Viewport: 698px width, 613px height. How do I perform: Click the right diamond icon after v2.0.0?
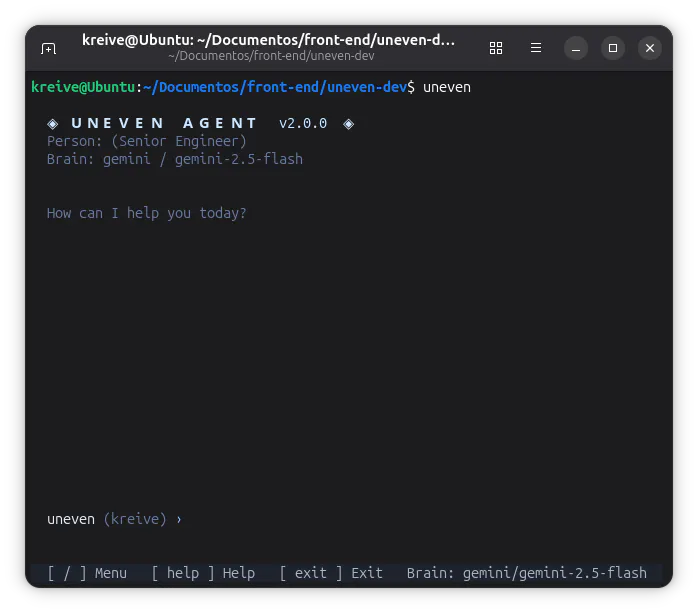[349, 124]
